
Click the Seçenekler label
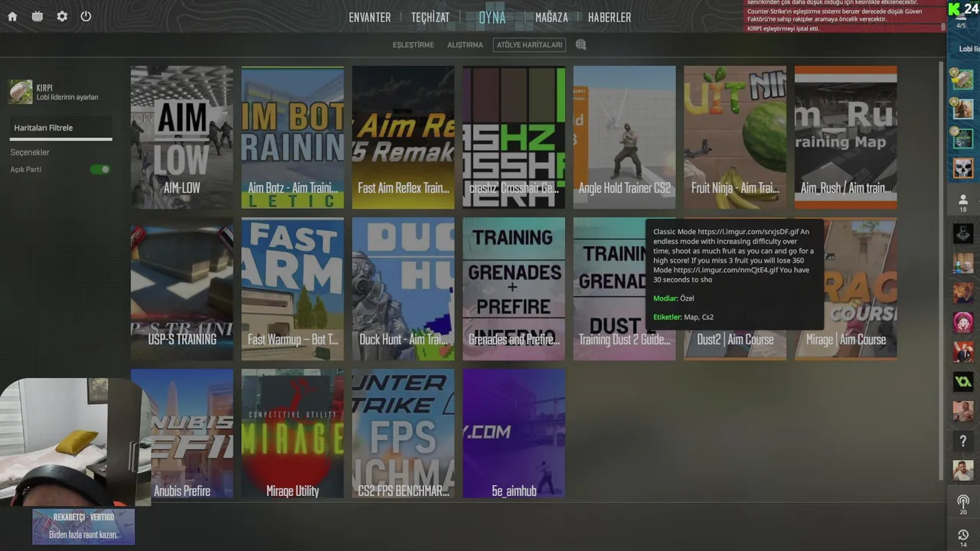[x=30, y=152]
